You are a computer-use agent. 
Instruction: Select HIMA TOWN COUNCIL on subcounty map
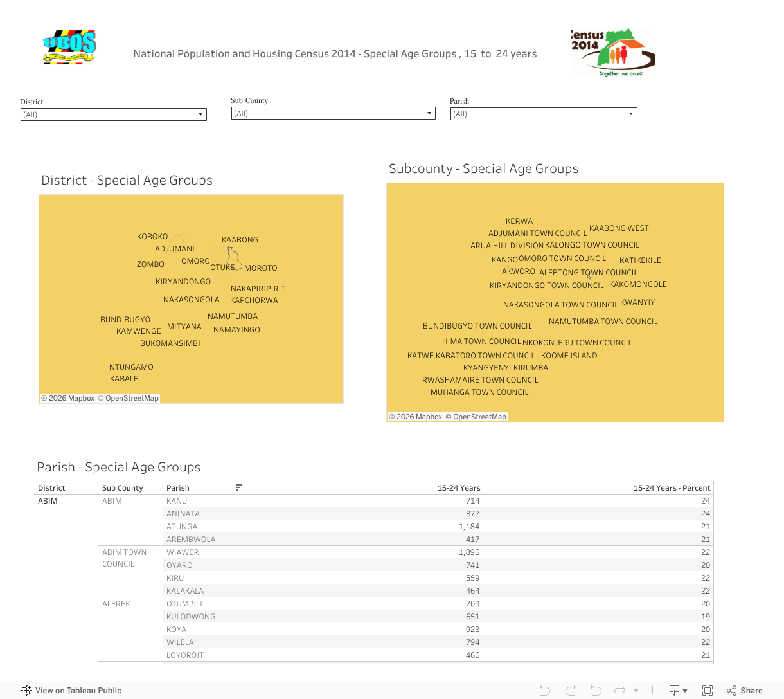pos(481,341)
